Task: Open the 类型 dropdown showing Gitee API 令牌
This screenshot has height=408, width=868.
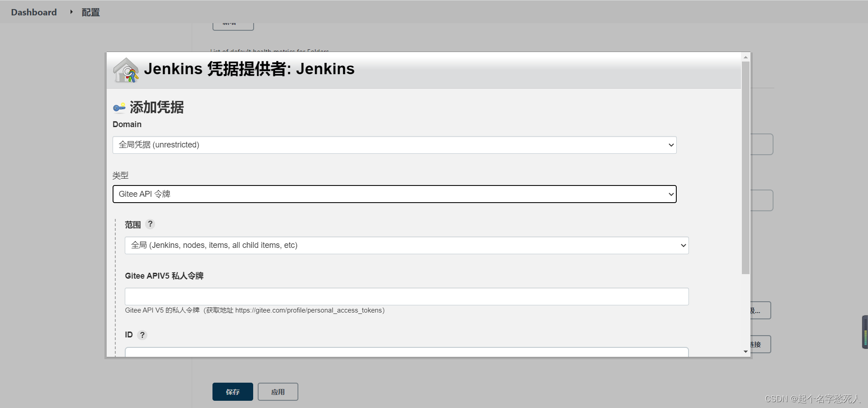Action: click(x=394, y=194)
